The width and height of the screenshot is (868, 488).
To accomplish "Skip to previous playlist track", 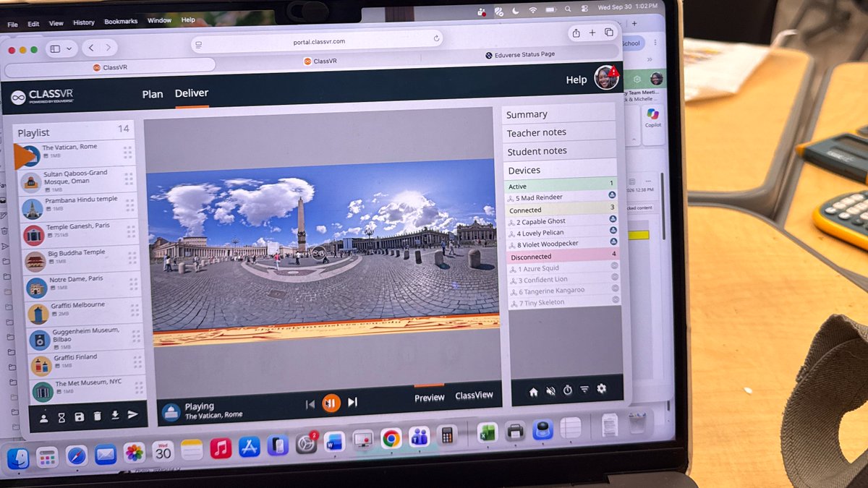I will click(x=310, y=404).
